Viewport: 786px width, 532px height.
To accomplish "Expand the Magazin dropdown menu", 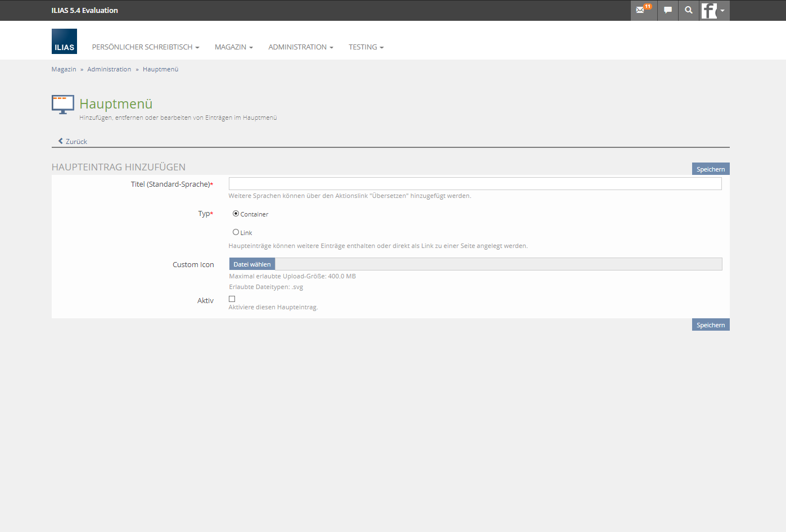I will [x=233, y=47].
